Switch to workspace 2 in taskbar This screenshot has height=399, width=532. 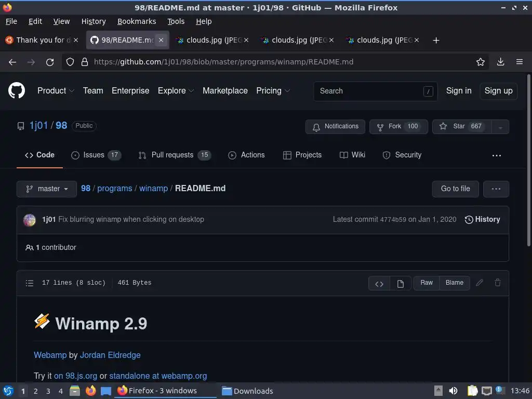click(36, 391)
